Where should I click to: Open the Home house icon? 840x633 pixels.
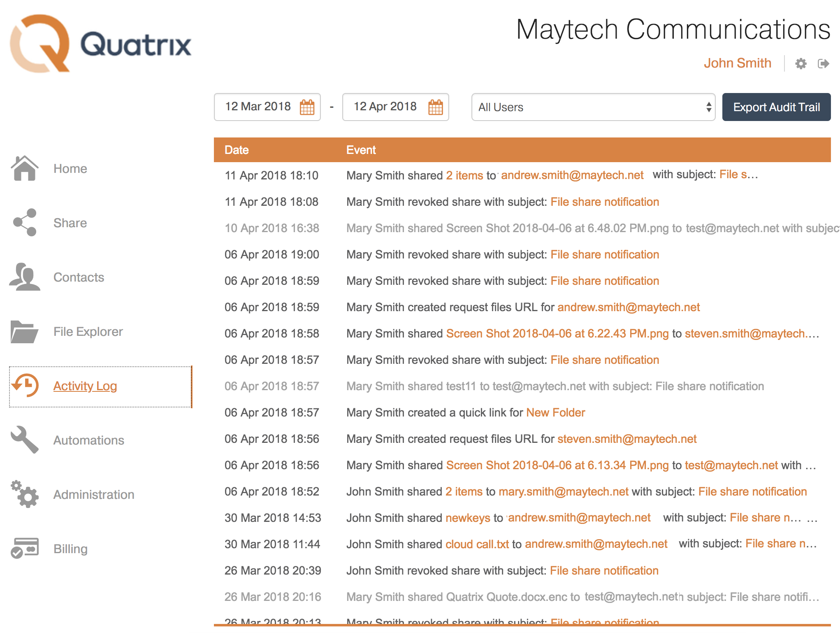(25, 168)
